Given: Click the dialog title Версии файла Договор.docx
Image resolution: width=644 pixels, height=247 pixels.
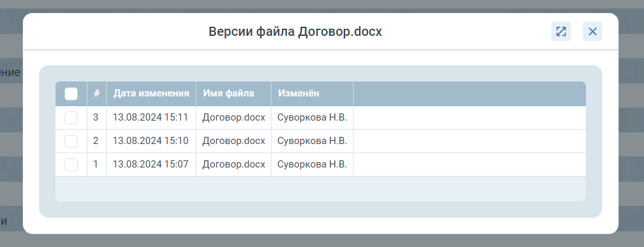Looking at the screenshot, I should (296, 31).
